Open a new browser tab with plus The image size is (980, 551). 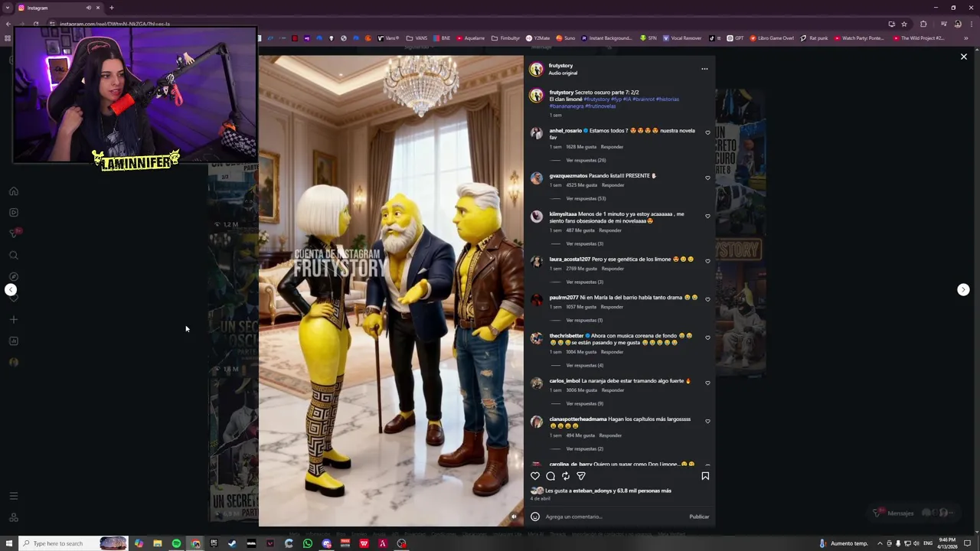[112, 8]
